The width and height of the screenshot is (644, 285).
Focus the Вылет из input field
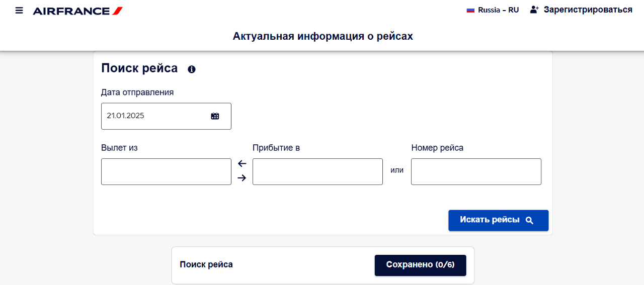tap(166, 171)
